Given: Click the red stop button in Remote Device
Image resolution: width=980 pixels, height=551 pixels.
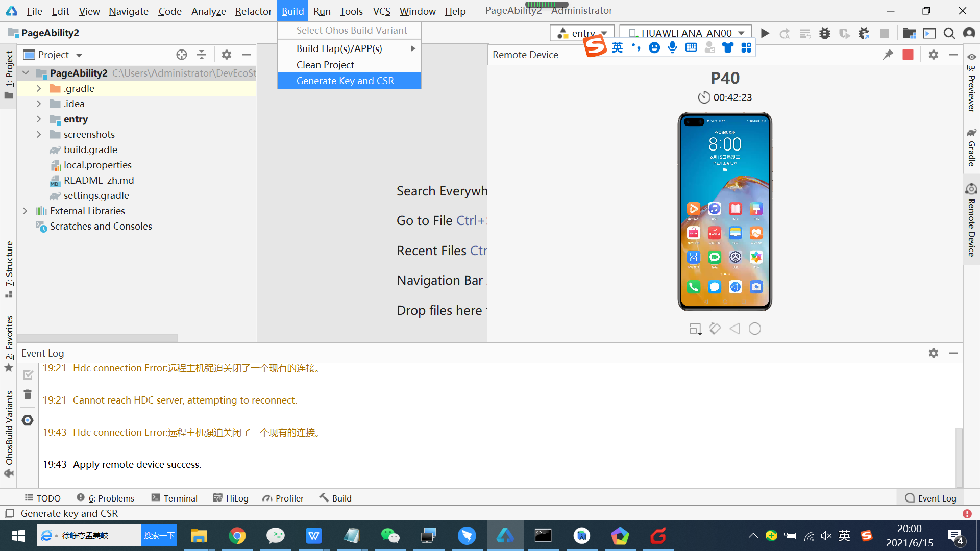Looking at the screenshot, I should pos(908,55).
